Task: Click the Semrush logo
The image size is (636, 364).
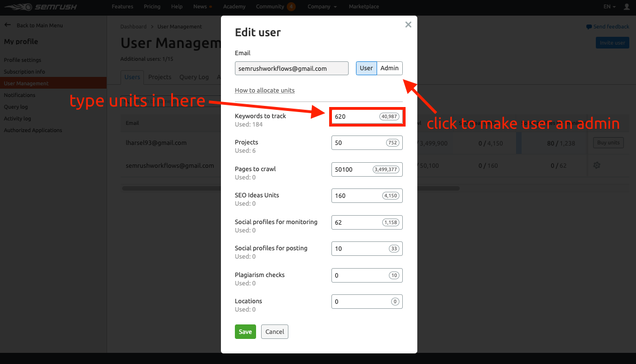Action: click(41, 7)
